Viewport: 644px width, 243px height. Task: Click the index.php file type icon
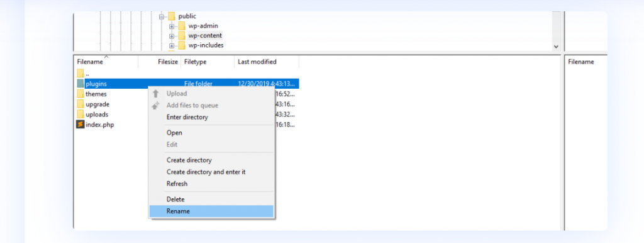click(x=80, y=125)
